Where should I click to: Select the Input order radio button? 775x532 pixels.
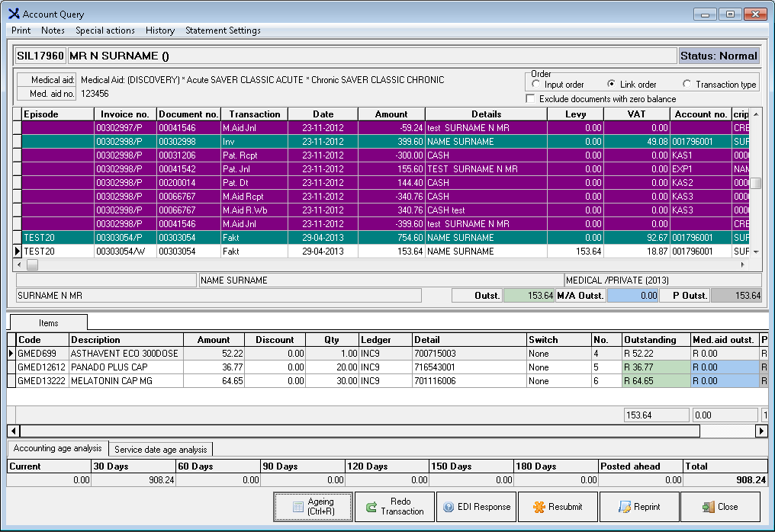tap(536, 85)
